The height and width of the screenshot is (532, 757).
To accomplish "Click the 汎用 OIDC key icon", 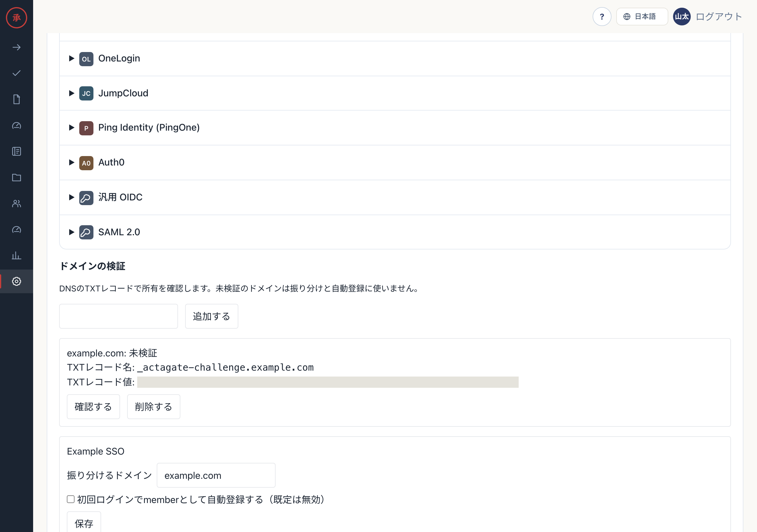I will (x=86, y=198).
